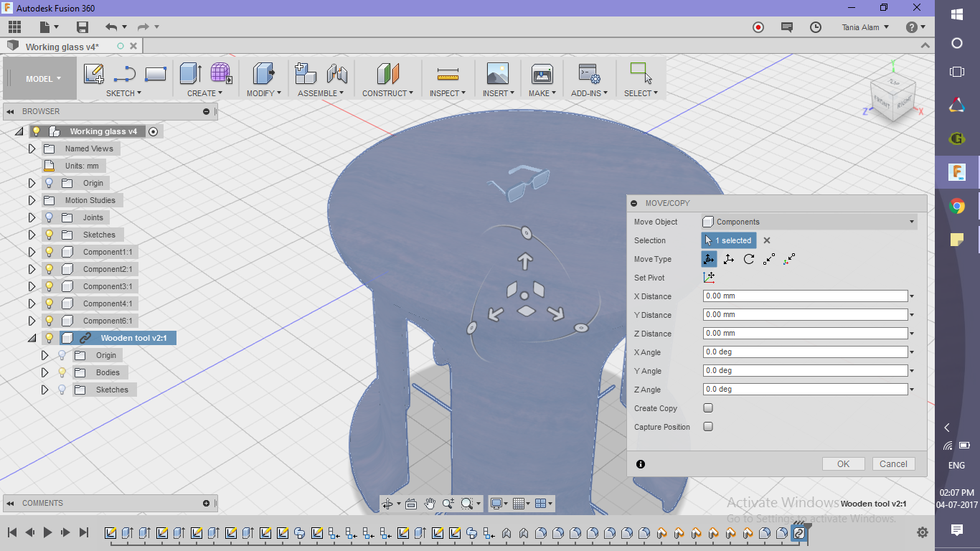Play the timeline
The height and width of the screenshot is (551, 980).
pos(48,532)
